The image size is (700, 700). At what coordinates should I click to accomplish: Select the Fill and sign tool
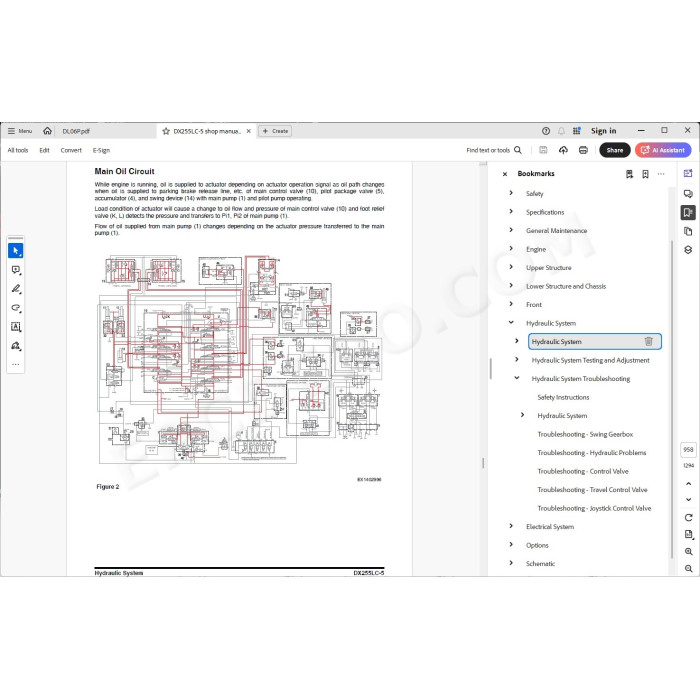[16, 346]
